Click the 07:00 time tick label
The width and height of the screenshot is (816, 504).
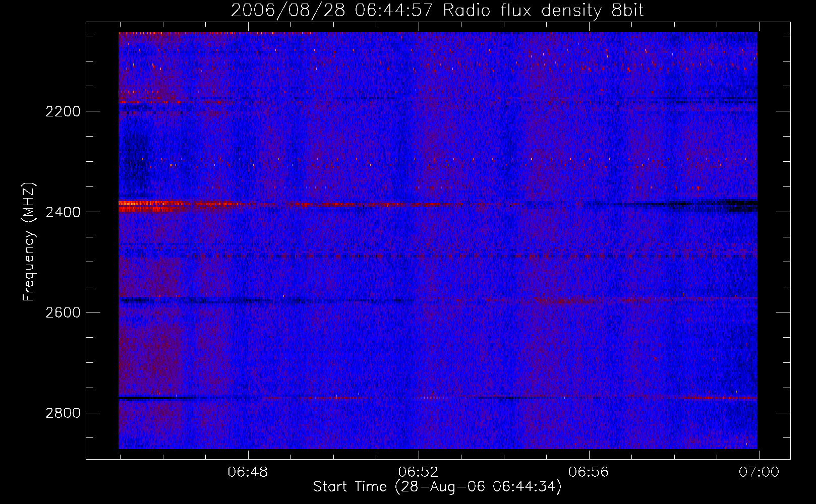pyautogui.click(x=759, y=472)
